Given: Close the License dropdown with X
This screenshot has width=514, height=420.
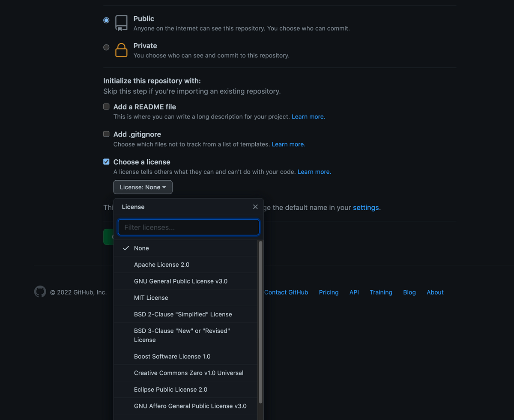Looking at the screenshot, I should [255, 207].
